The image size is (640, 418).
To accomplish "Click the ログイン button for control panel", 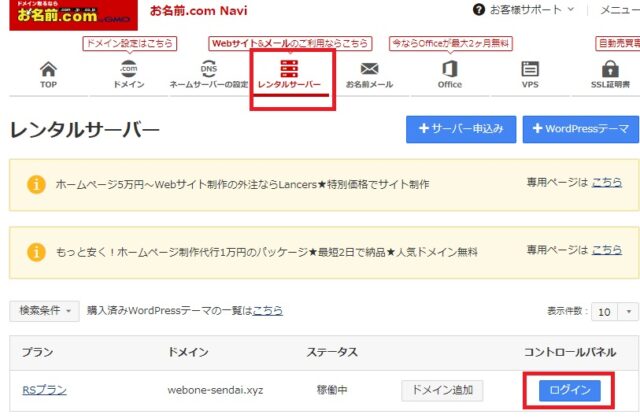I will click(x=570, y=390).
